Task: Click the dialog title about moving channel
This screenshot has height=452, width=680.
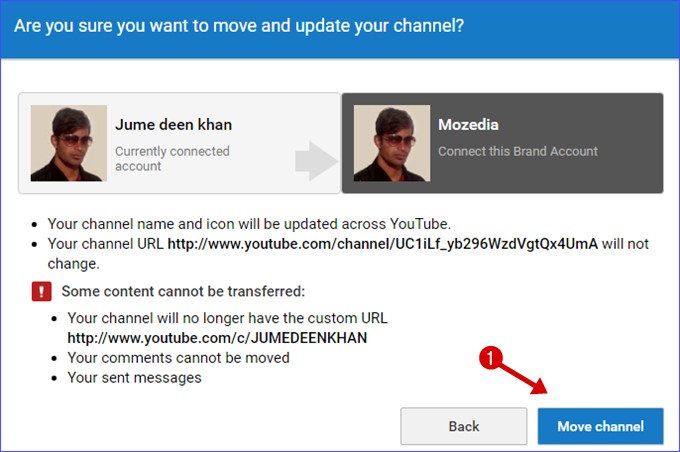Action: tap(239, 26)
